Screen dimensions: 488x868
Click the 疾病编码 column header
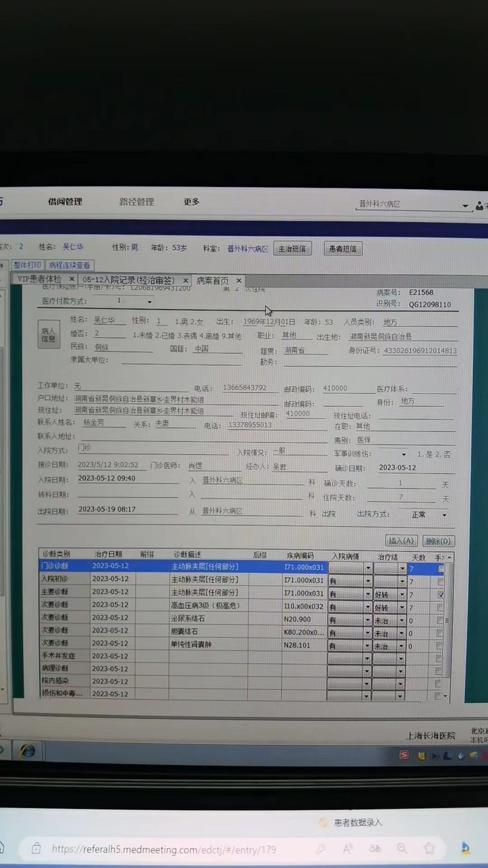pyautogui.click(x=300, y=555)
